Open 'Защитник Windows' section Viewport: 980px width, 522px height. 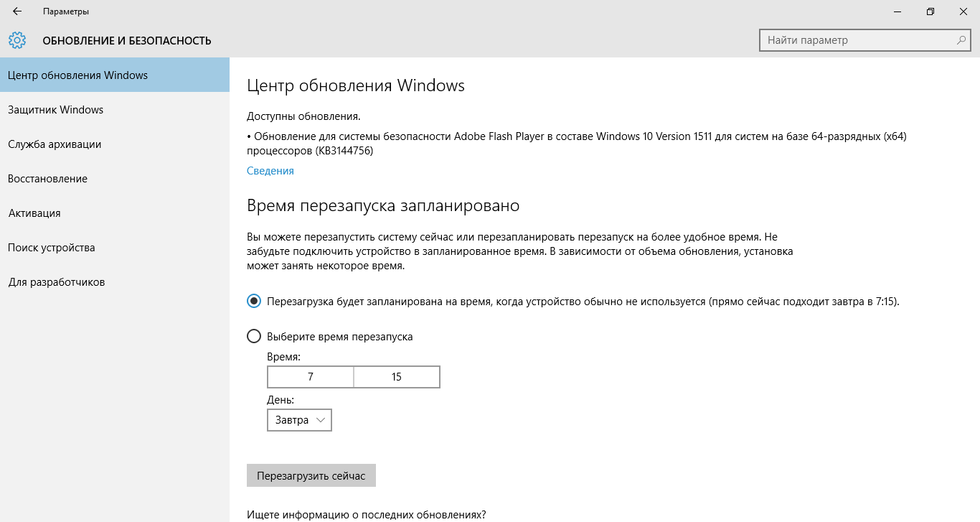click(115, 110)
